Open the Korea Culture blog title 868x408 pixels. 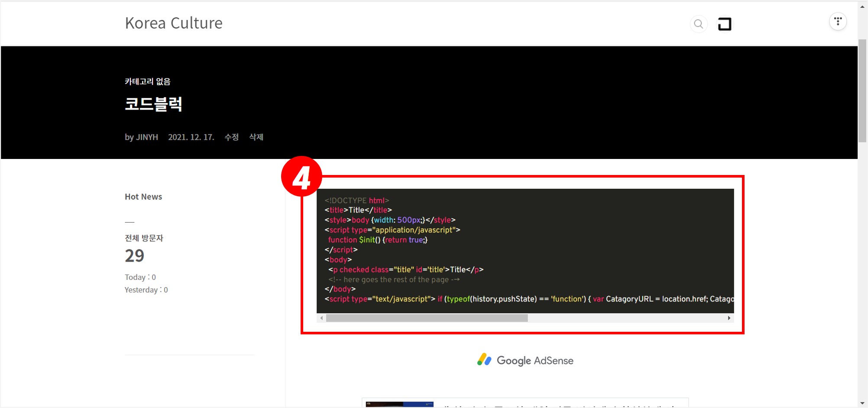pos(174,23)
